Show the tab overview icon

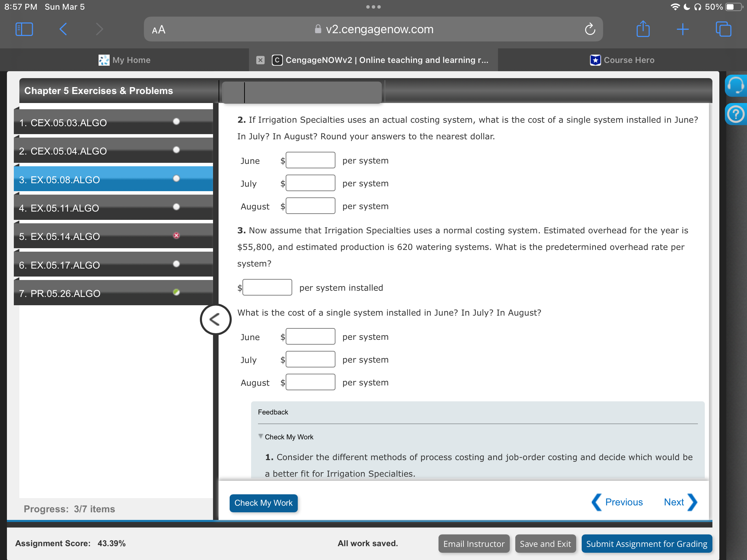tap(723, 29)
